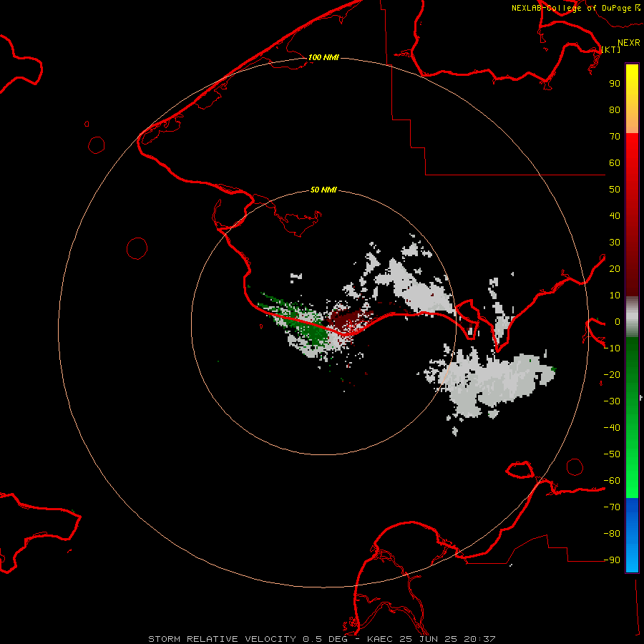
Task: Click the 20 value on the velocity scale
Action: click(615, 269)
